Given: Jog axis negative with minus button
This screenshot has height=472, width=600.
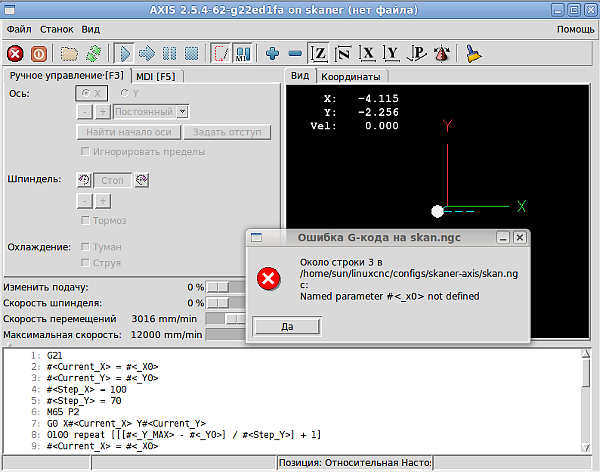Looking at the screenshot, I should pyautogui.click(x=85, y=112).
